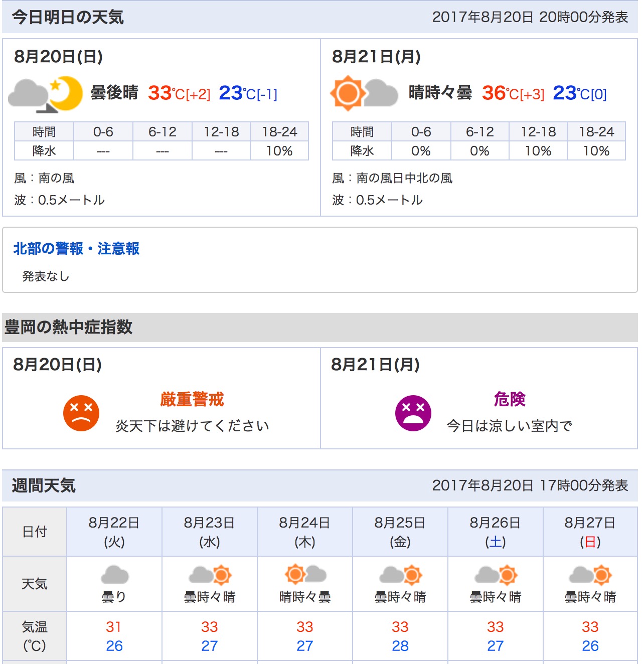Click the 危険 heatstroke level text
Screen dimensions: 644x664
coord(510,399)
